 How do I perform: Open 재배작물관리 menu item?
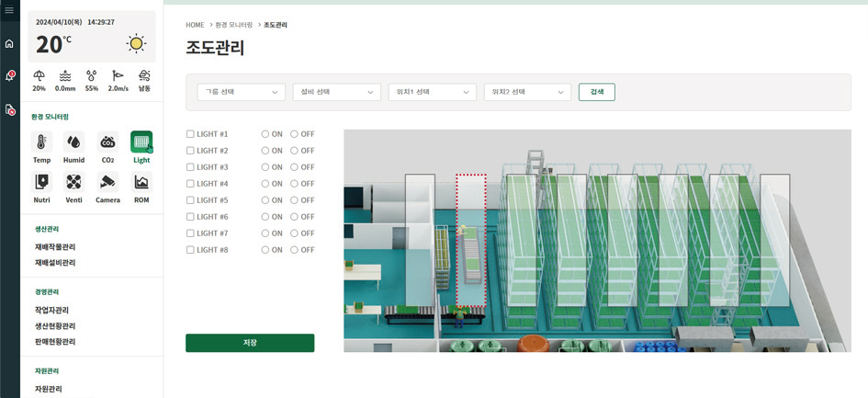(55, 247)
